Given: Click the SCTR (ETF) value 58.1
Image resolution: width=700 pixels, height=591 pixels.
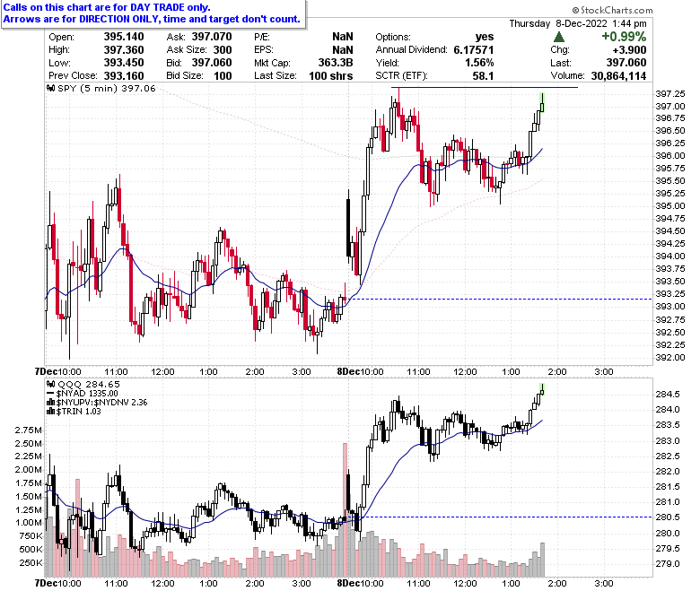Looking at the screenshot, I should point(483,75).
